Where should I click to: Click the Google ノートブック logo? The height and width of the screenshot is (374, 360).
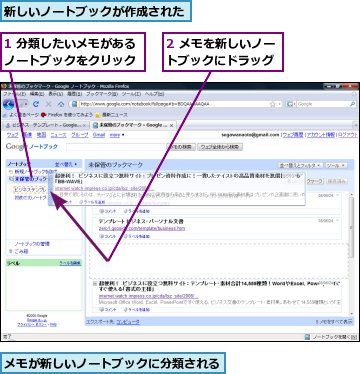coord(32,147)
